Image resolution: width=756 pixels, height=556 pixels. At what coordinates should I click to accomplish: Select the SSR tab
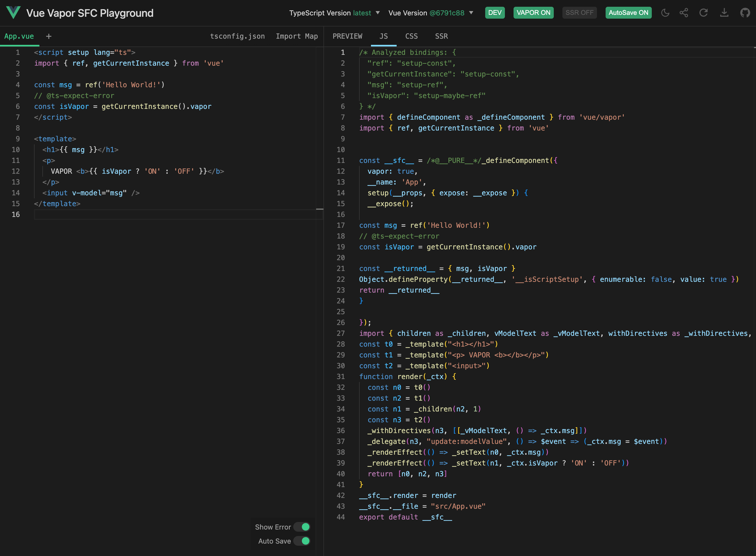point(441,36)
